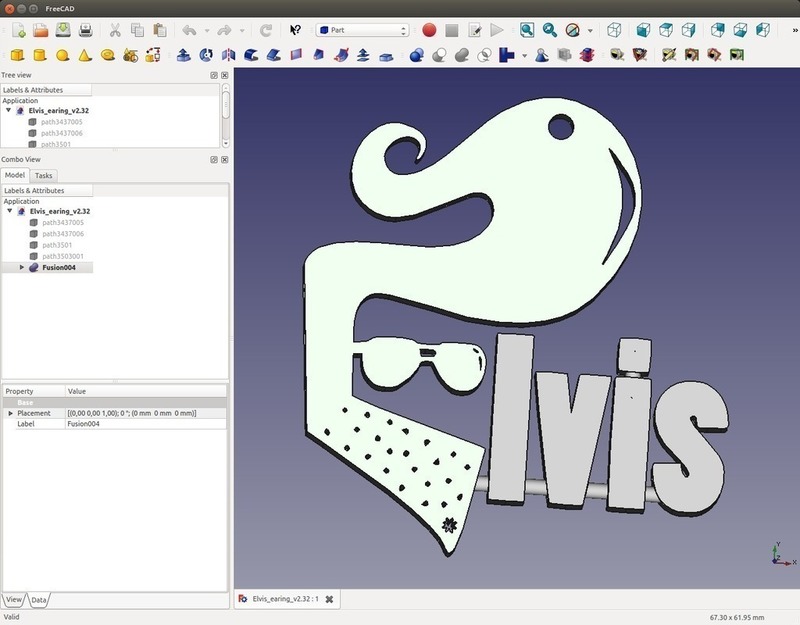Close the Combo View panel
This screenshot has height=625, width=800.
(x=224, y=160)
